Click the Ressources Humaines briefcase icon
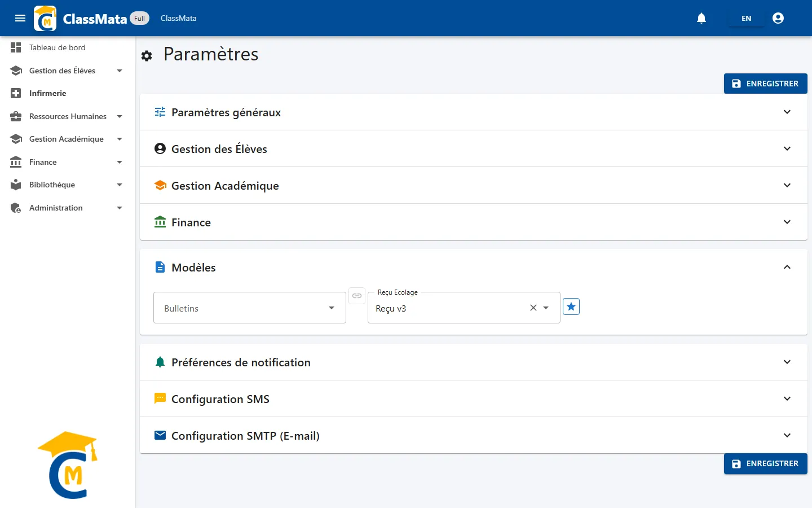The height and width of the screenshot is (508, 812). [x=16, y=116]
